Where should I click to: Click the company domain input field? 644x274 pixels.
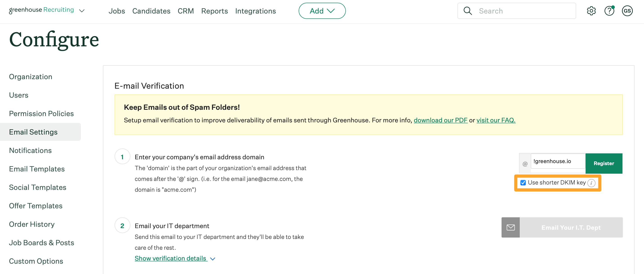tap(557, 161)
